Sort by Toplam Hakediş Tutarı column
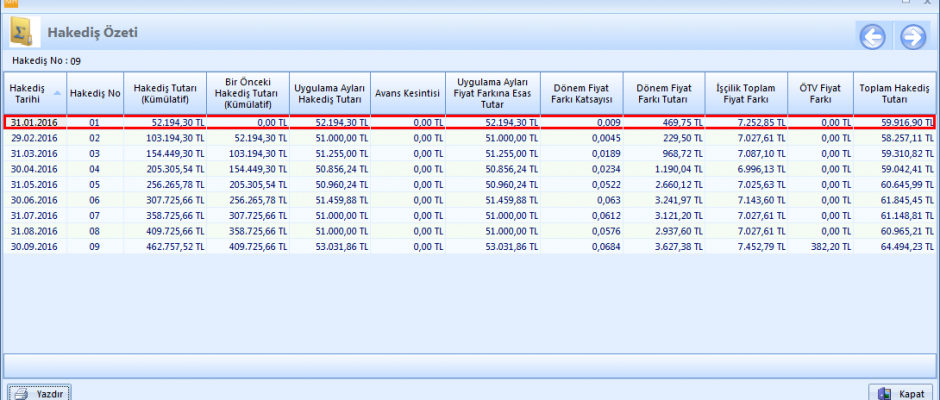940x400 pixels. tap(895, 93)
